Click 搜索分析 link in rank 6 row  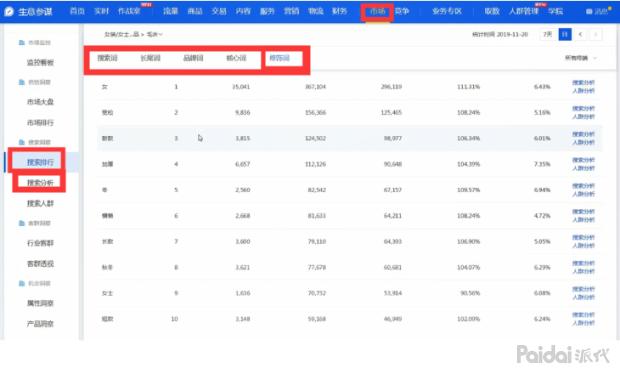pos(583,212)
